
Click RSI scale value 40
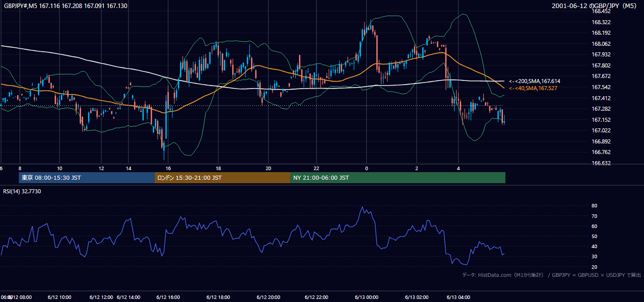click(594, 246)
